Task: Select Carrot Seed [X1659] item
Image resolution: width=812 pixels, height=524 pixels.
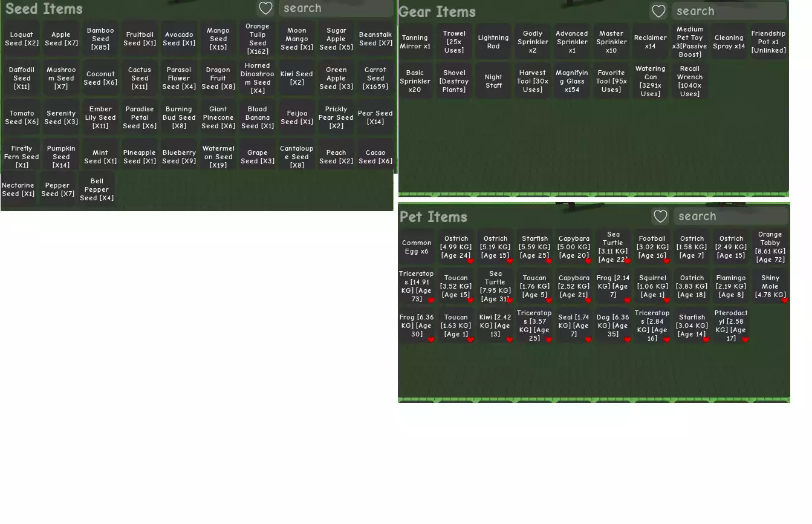Action: click(x=375, y=78)
